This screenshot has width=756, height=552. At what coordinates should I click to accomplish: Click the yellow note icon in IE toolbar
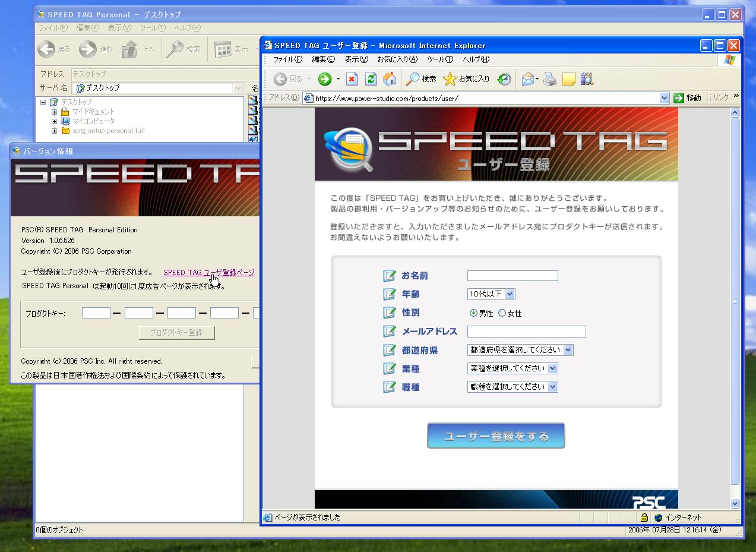569,79
